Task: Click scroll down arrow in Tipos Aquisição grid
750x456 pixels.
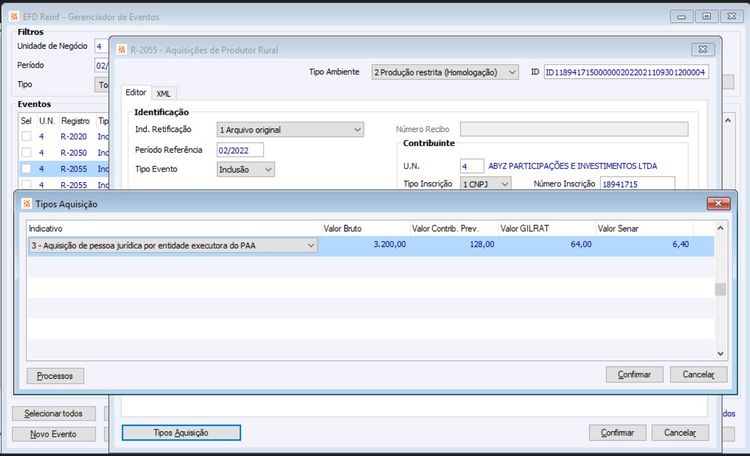Action: tap(720, 354)
